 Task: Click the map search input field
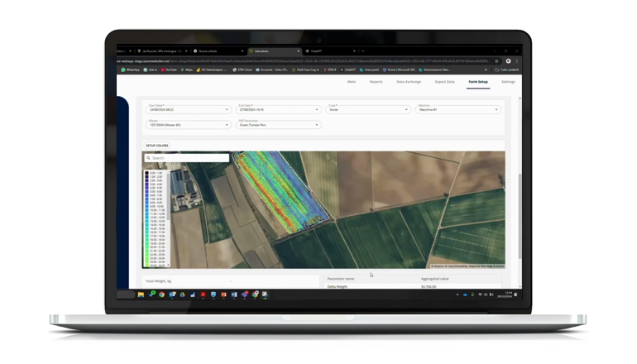(x=189, y=157)
